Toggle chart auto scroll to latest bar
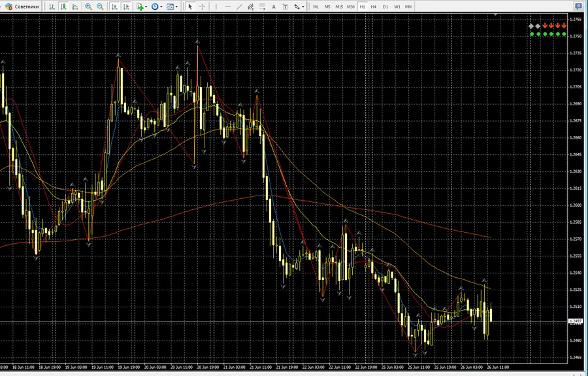The image size is (588, 376). point(115,7)
